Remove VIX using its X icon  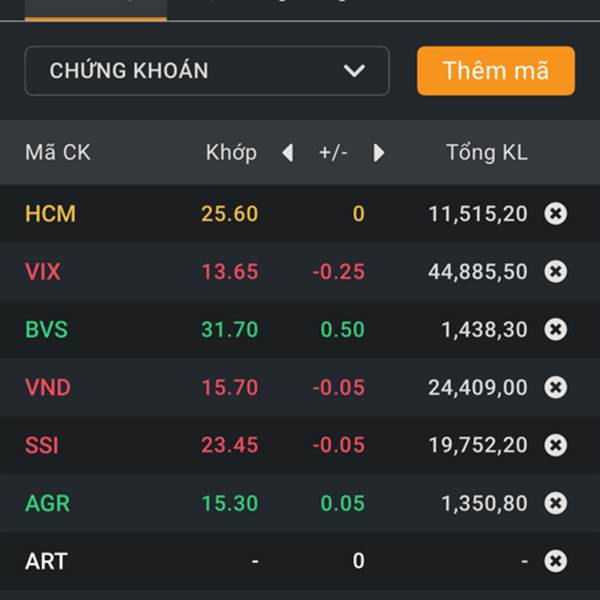point(556,271)
